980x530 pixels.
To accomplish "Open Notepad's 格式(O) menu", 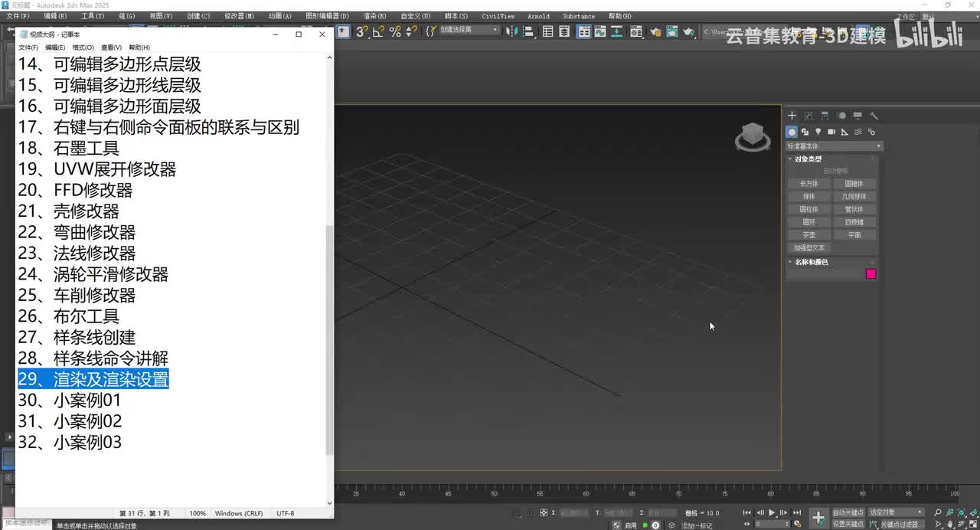I will pos(83,47).
